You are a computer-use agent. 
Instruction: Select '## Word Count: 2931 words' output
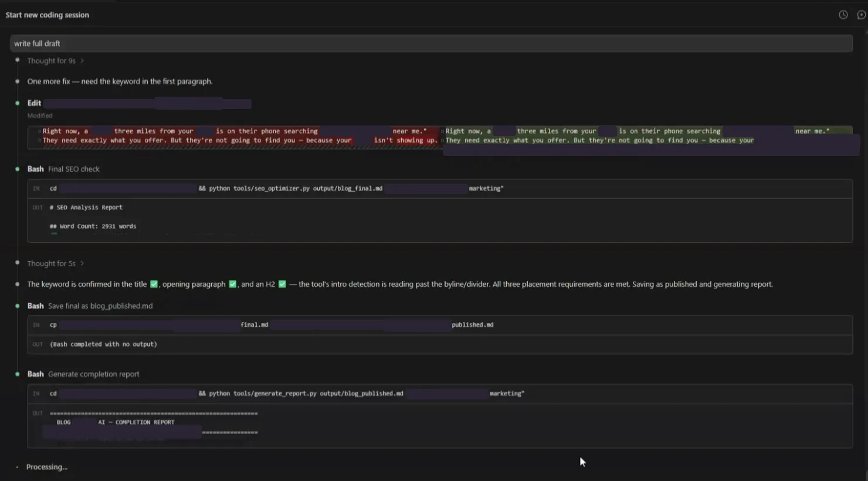(93, 226)
